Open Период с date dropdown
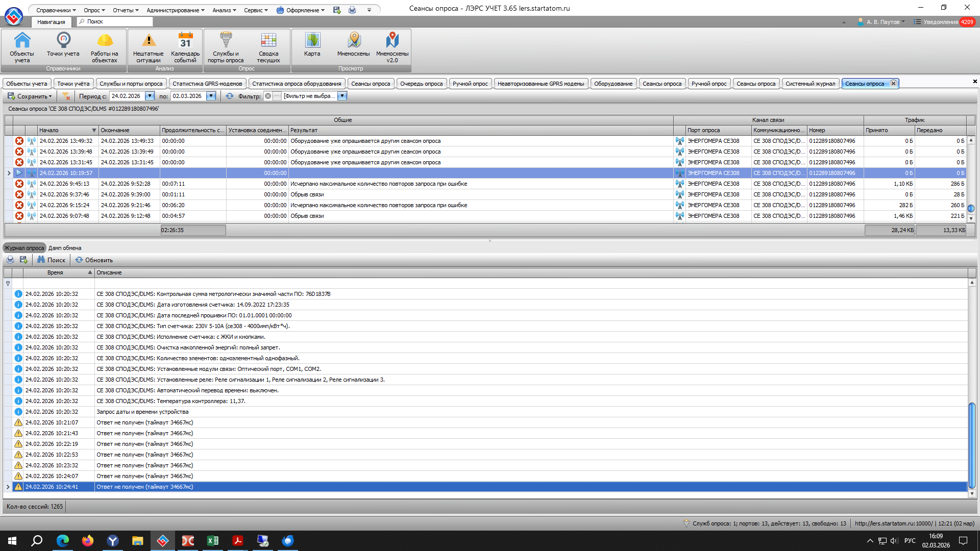 pyautogui.click(x=150, y=96)
